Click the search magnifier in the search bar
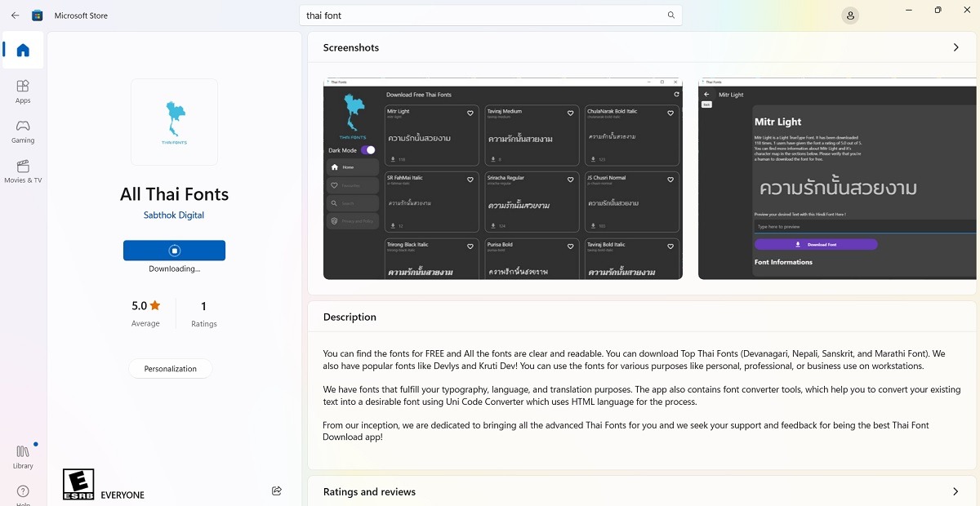This screenshot has height=506, width=980. click(670, 15)
